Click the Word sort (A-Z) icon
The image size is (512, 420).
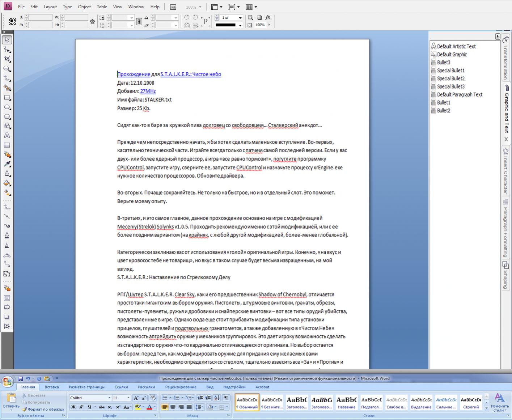click(x=217, y=398)
